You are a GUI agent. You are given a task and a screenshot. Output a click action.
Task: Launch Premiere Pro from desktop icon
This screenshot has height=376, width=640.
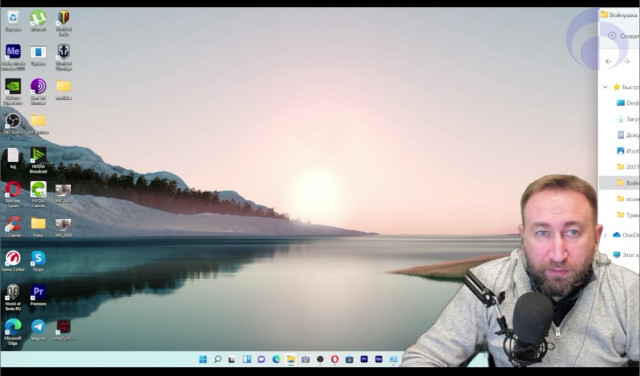[38, 295]
